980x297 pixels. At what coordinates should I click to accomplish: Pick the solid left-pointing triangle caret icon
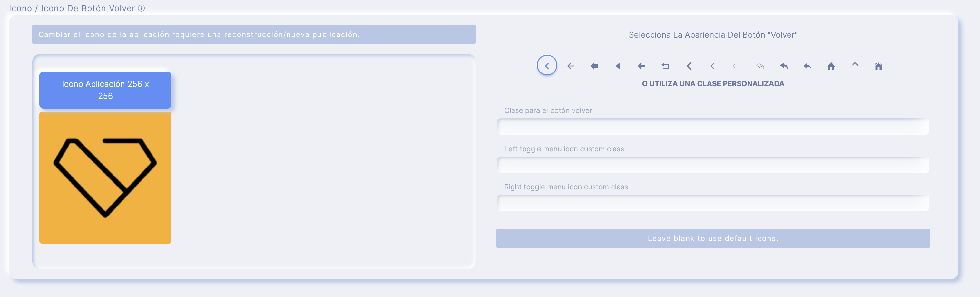(618, 66)
